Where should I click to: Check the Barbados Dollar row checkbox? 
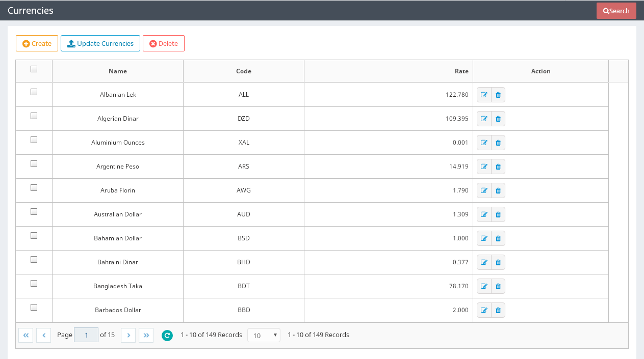coord(34,307)
